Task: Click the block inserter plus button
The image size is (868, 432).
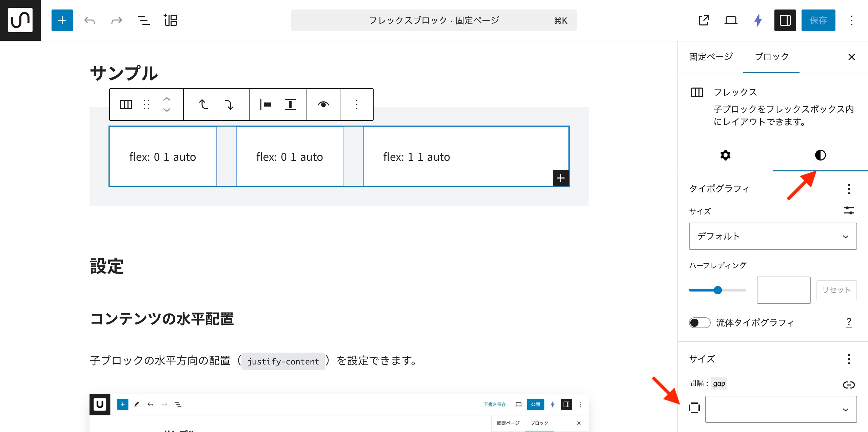Action: click(62, 20)
